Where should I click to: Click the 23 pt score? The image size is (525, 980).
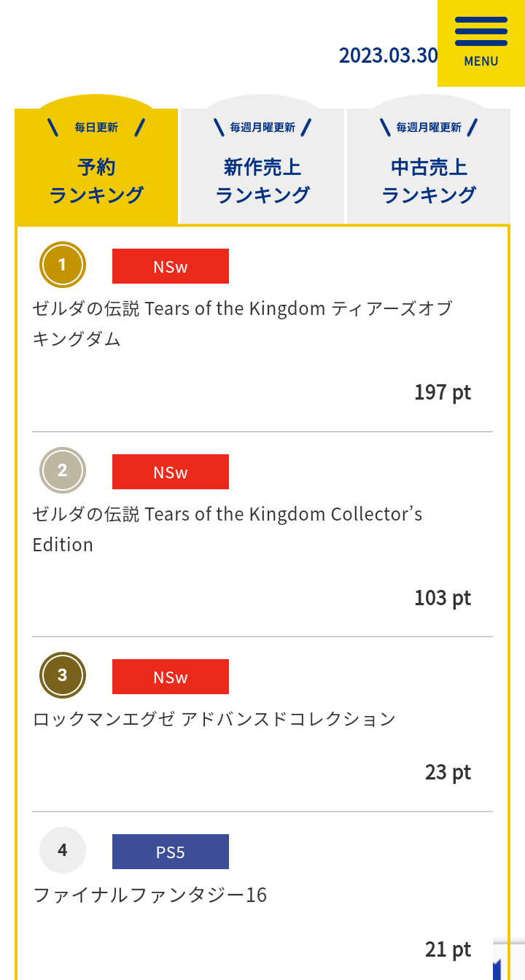click(448, 772)
